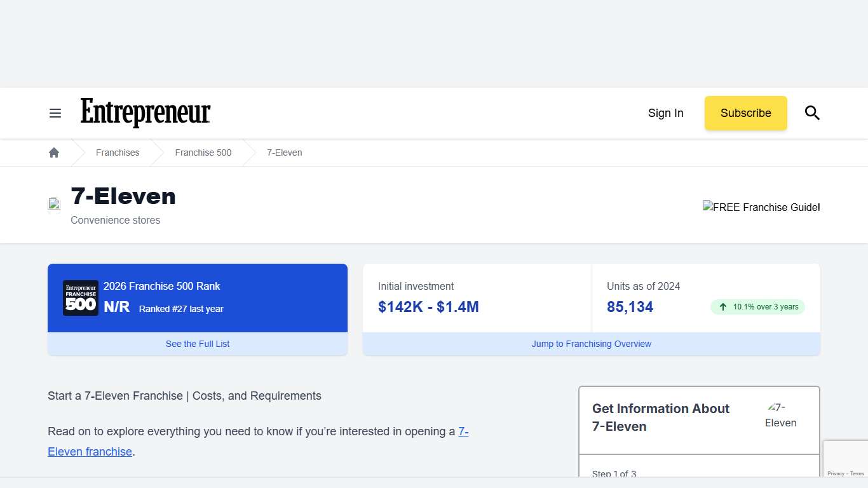Click the search magnifier icon
This screenshot has width=868, height=488.
pos(812,113)
